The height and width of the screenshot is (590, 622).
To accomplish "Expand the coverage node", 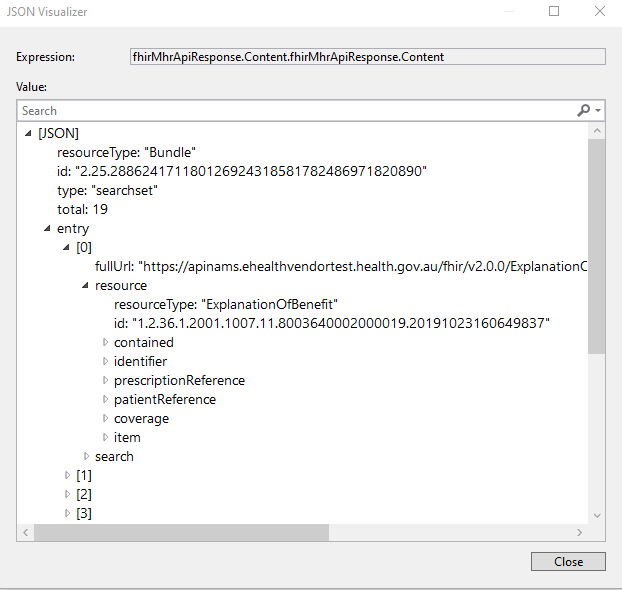I will 105,419.
